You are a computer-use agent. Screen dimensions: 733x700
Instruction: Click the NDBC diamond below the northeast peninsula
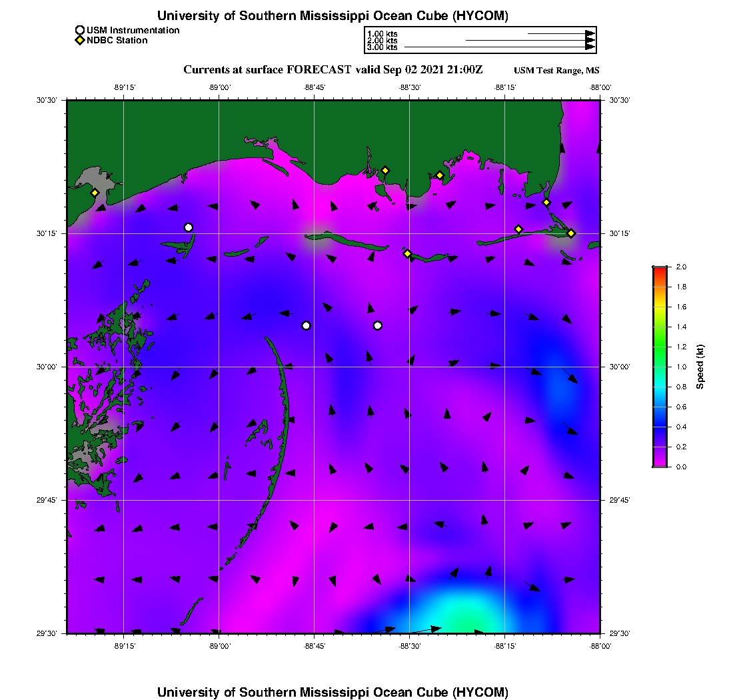[546, 203]
